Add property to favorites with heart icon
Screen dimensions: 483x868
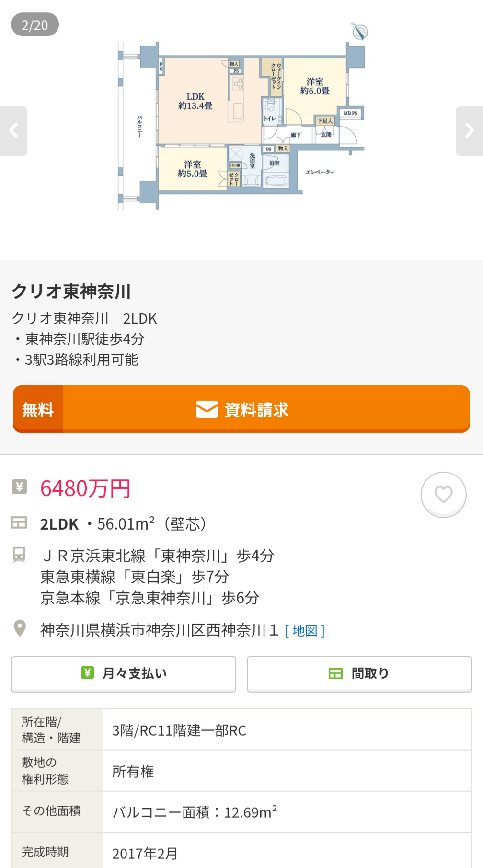(x=443, y=494)
